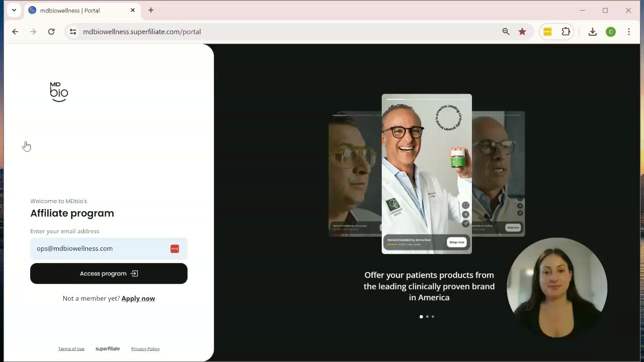Click the Access program button
Screen dimensions: 644x362
109,274
